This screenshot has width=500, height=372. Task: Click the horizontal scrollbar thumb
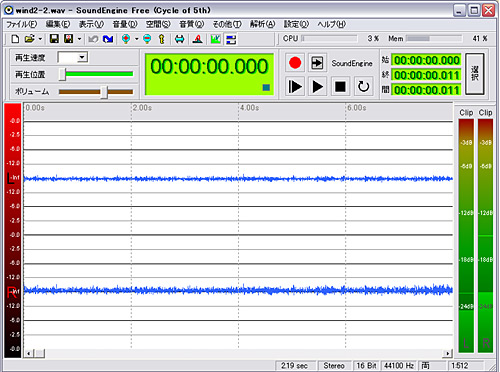pos(40,353)
